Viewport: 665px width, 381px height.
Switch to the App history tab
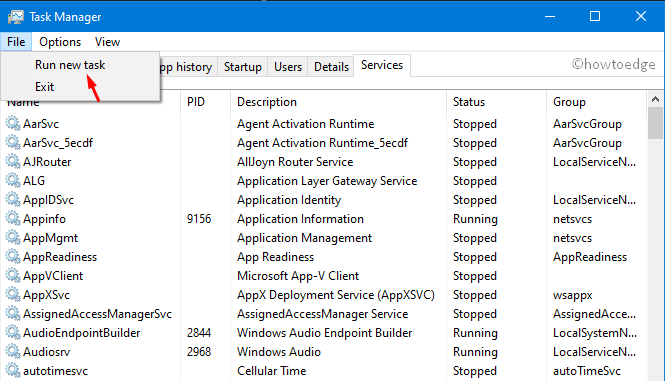point(189,67)
